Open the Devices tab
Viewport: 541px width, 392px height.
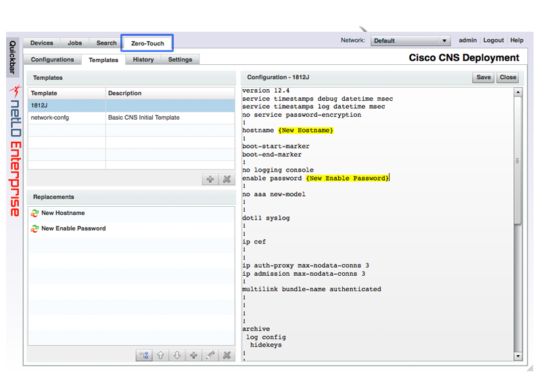42,43
